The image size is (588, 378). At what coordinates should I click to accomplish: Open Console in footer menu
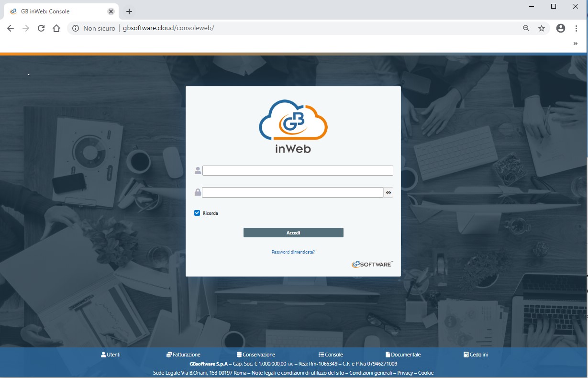click(x=331, y=355)
